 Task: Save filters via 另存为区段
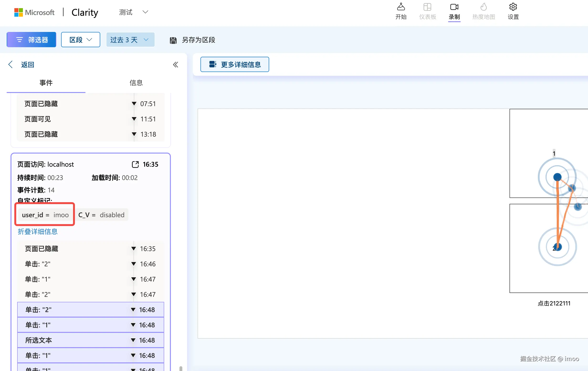pyautogui.click(x=192, y=40)
